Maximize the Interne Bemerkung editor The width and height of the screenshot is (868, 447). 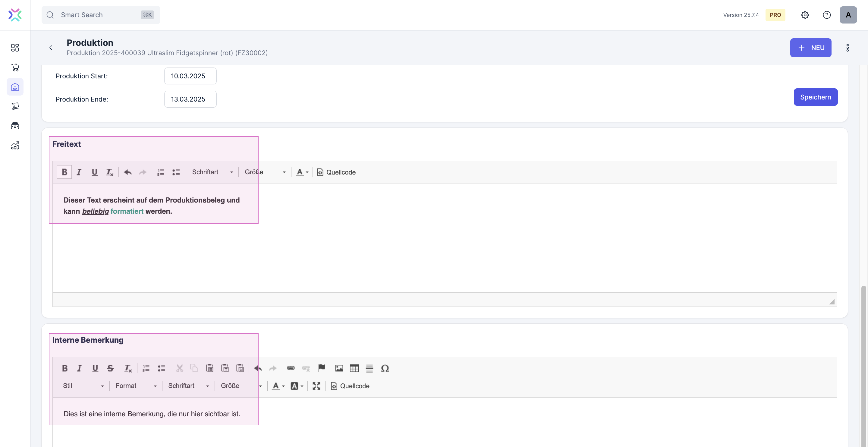316,386
